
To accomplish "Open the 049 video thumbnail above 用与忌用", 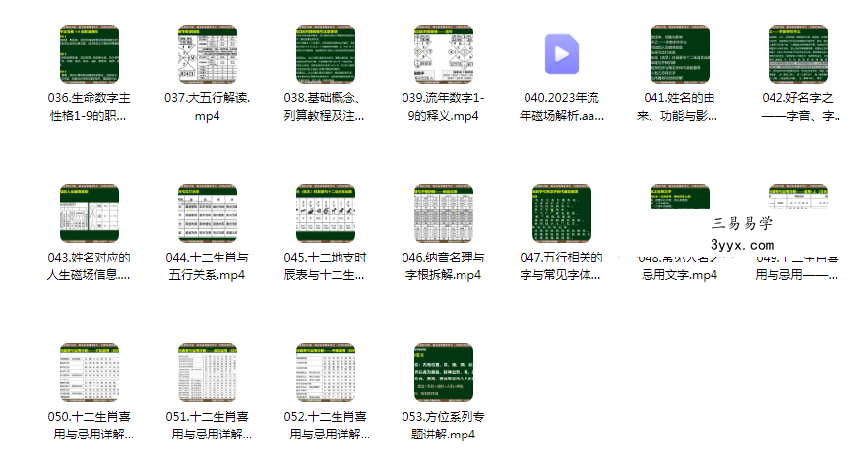I will click(798, 197).
